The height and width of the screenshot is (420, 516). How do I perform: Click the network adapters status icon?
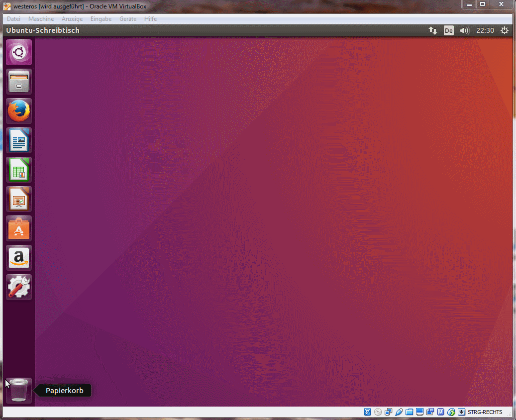point(388,412)
